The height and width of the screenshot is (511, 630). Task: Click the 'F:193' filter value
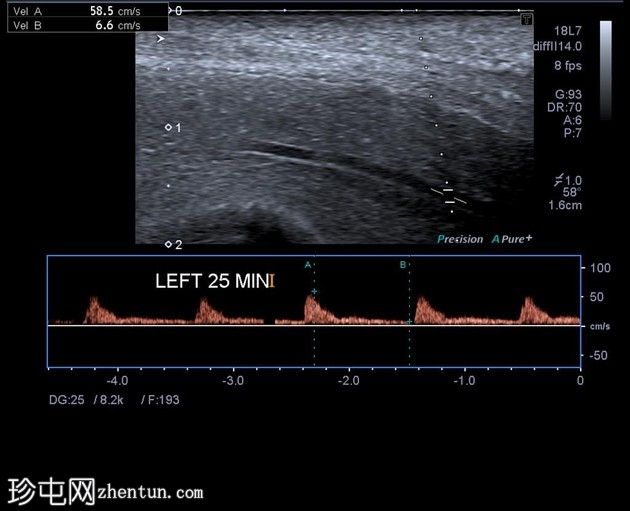pyautogui.click(x=164, y=400)
